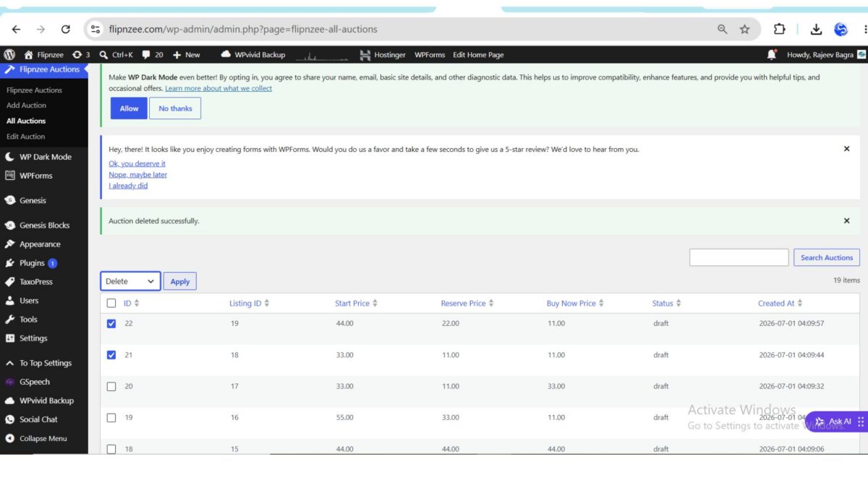Uncheck the checkbox for auction ID 21
The width and height of the screenshot is (868, 488).
[111, 355]
